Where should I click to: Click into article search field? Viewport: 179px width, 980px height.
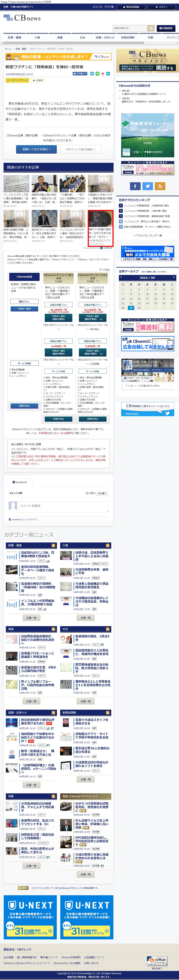click(x=130, y=28)
